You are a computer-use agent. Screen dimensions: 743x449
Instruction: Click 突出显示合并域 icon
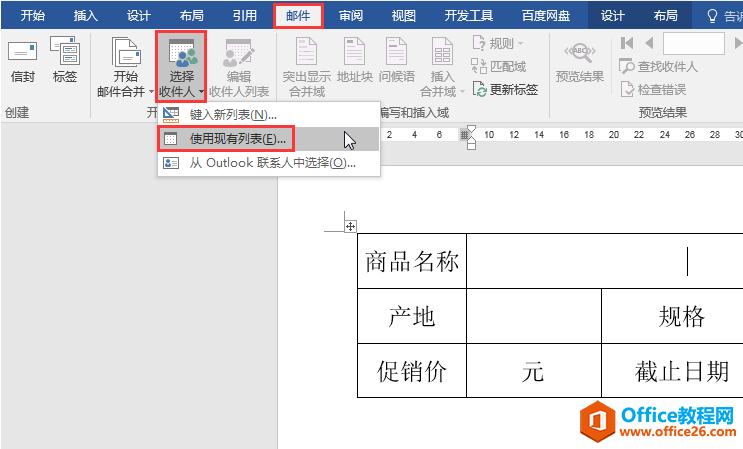click(306, 67)
